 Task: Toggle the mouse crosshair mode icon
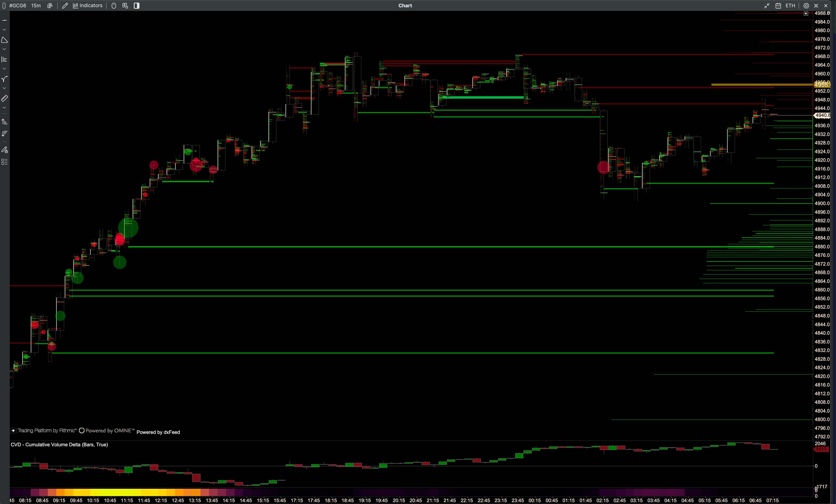point(114,6)
